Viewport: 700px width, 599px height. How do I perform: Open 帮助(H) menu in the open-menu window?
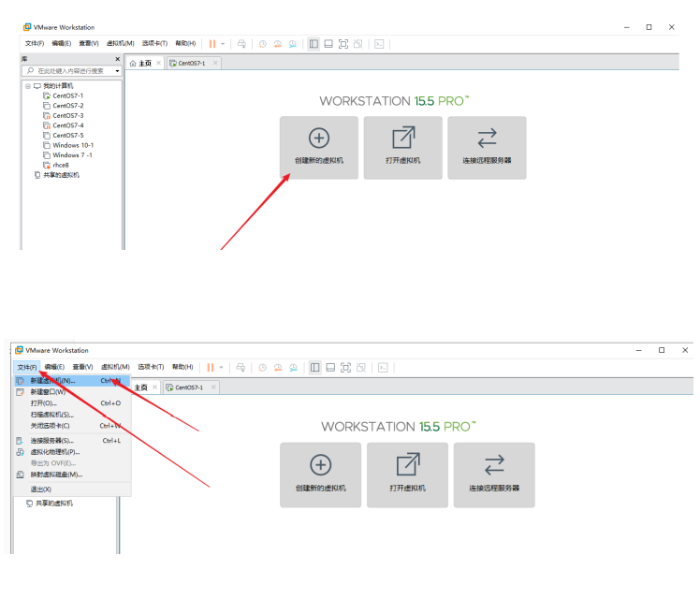pyautogui.click(x=182, y=367)
